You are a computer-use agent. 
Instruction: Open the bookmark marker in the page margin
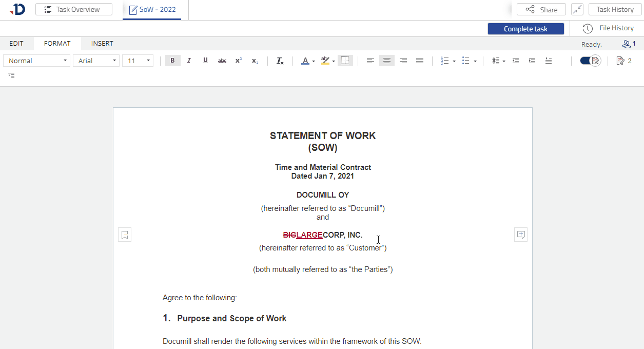click(124, 235)
